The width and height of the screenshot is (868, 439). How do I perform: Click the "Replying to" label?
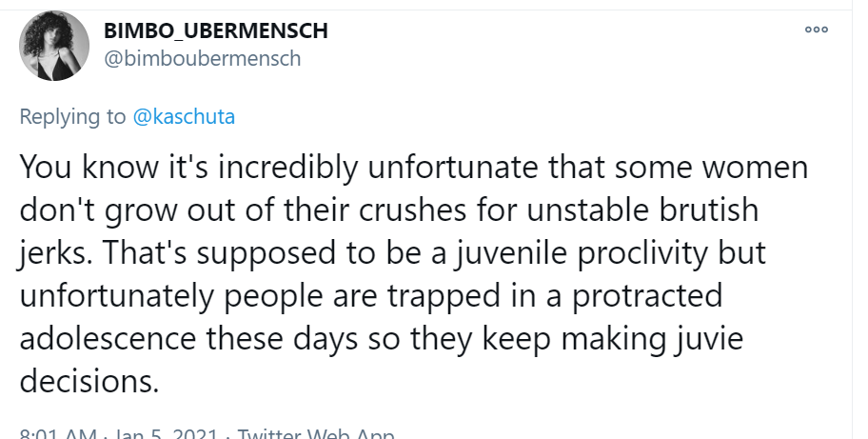72,117
